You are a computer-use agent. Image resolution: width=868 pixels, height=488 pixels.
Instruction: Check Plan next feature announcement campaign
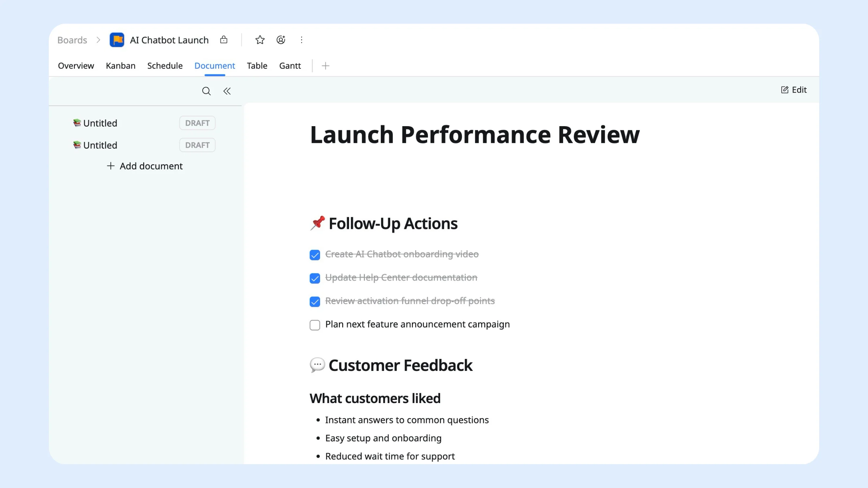[x=315, y=325]
